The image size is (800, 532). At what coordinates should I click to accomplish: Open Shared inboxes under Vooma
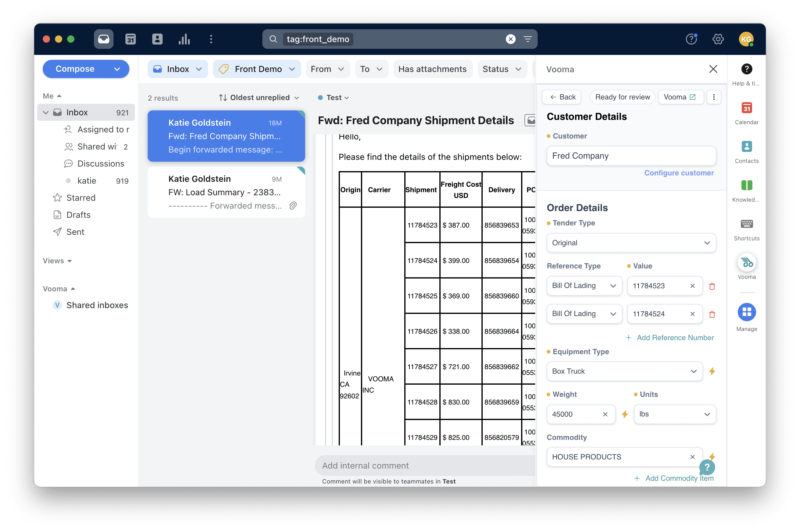pyautogui.click(x=91, y=305)
